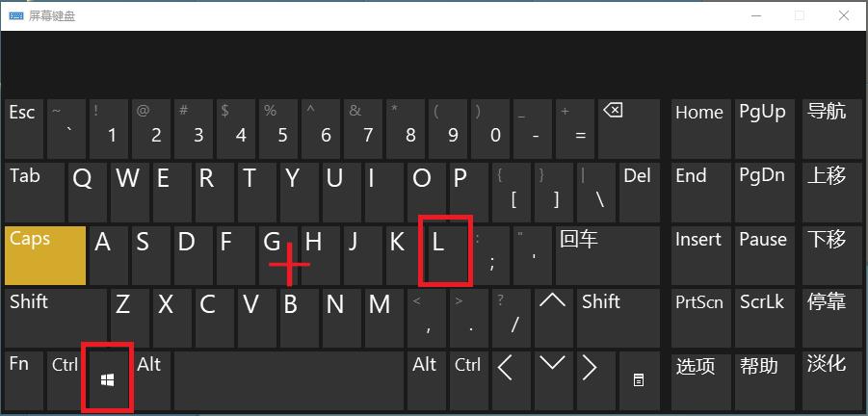Toggle the highlighted Caps lock key
Screen dimensions: 868x416
click(x=45, y=254)
